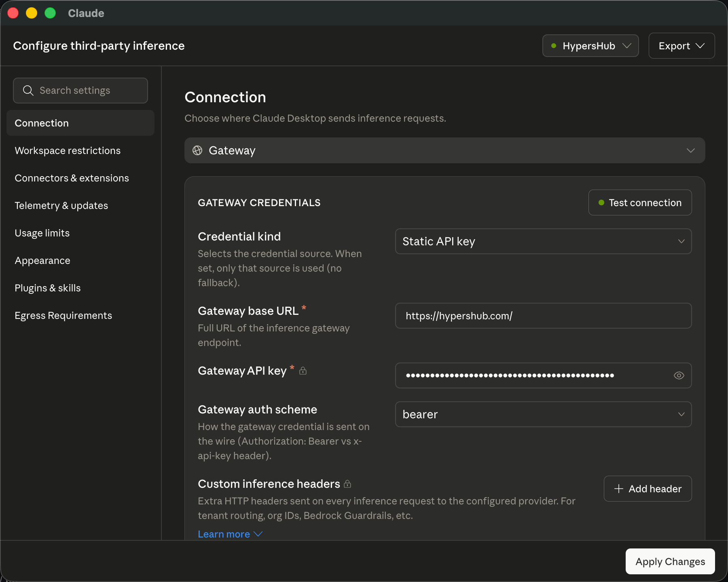This screenshot has width=728, height=582.
Task: Reveal the Gateway API key with eye icon
Action: click(x=679, y=375)
